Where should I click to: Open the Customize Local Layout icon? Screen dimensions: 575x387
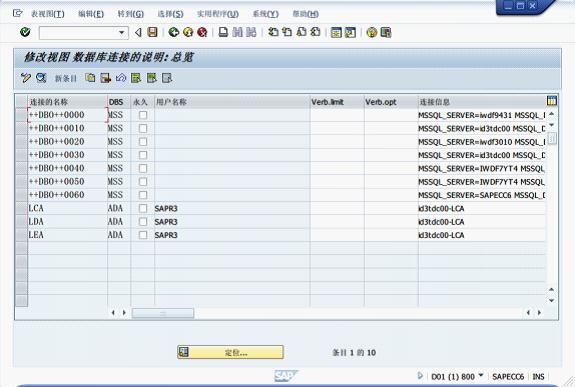tap(386, 32)
